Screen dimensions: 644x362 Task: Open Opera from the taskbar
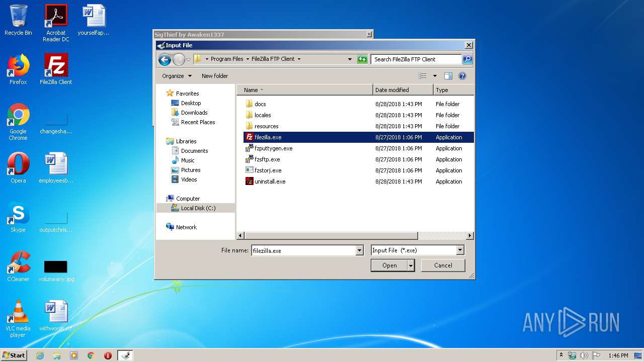pyautogui.click(x=108, y=355)
